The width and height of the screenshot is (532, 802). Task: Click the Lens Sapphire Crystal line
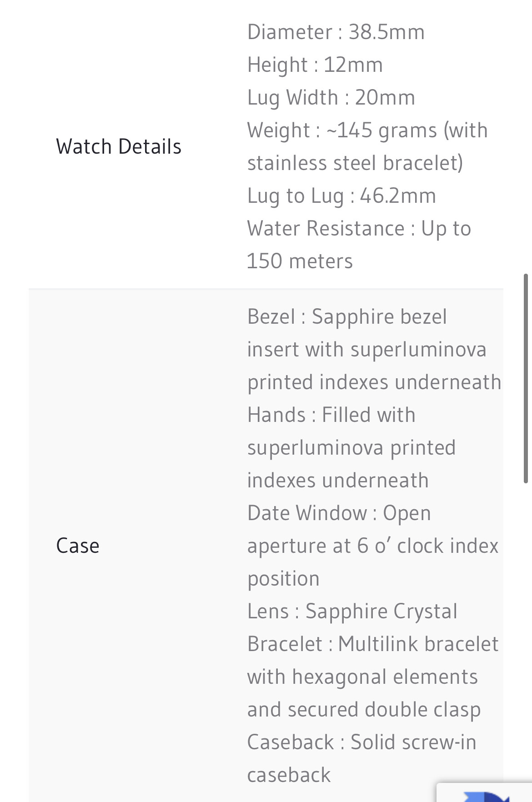tap(352, 611)
